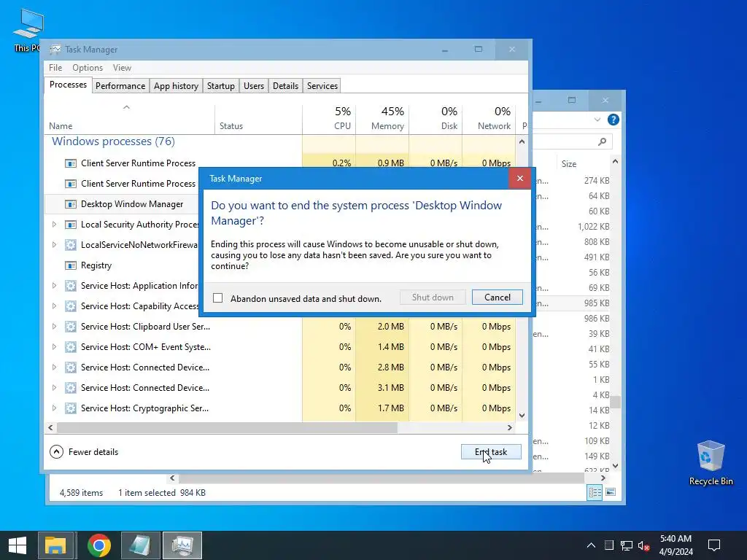Collapse to Fewer details
Viewport: 747px width, 560px height.
click(84, 452)
